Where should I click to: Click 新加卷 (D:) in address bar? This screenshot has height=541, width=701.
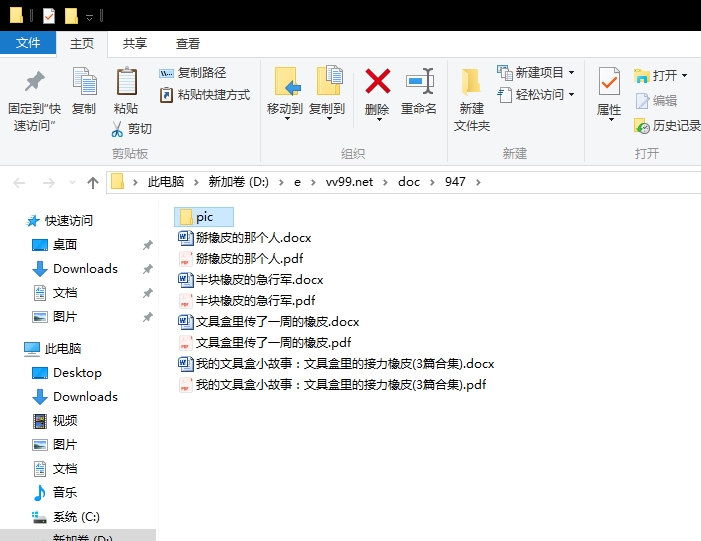coord(239,182)
